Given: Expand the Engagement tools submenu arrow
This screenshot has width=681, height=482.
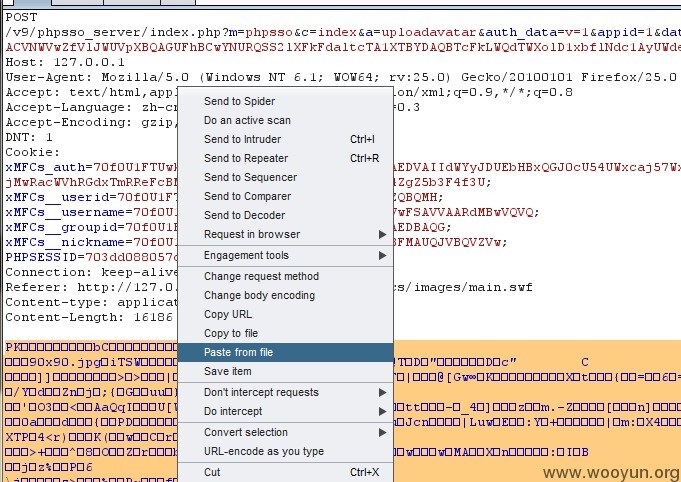Looking at the screenshot, I should point(382,255).
